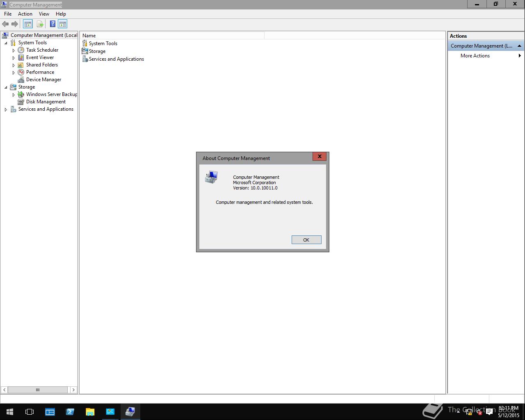Collapse the Storage tree node
Image resolution: width=525 pixels, height=420 pixels.
point(6,87)
